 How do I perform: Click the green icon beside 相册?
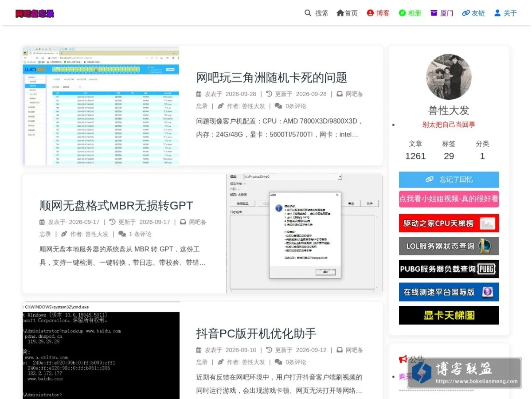pyautogui.click(x=402, y=13)
